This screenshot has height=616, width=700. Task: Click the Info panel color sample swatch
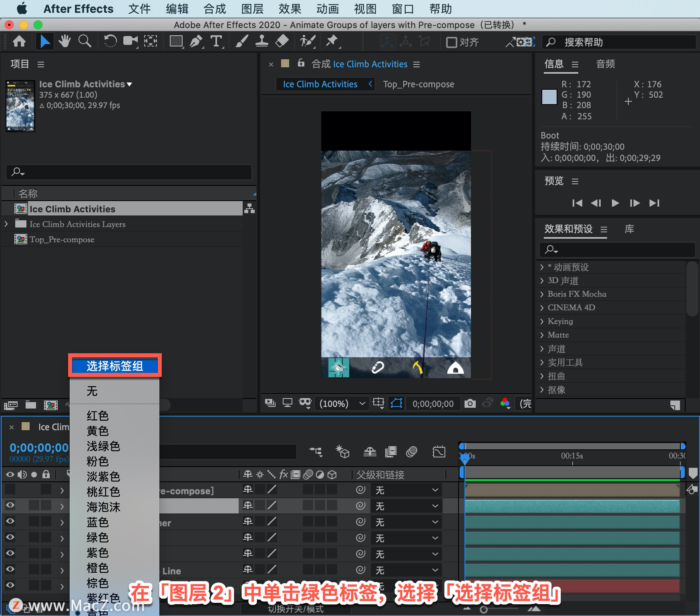point(549,97)
